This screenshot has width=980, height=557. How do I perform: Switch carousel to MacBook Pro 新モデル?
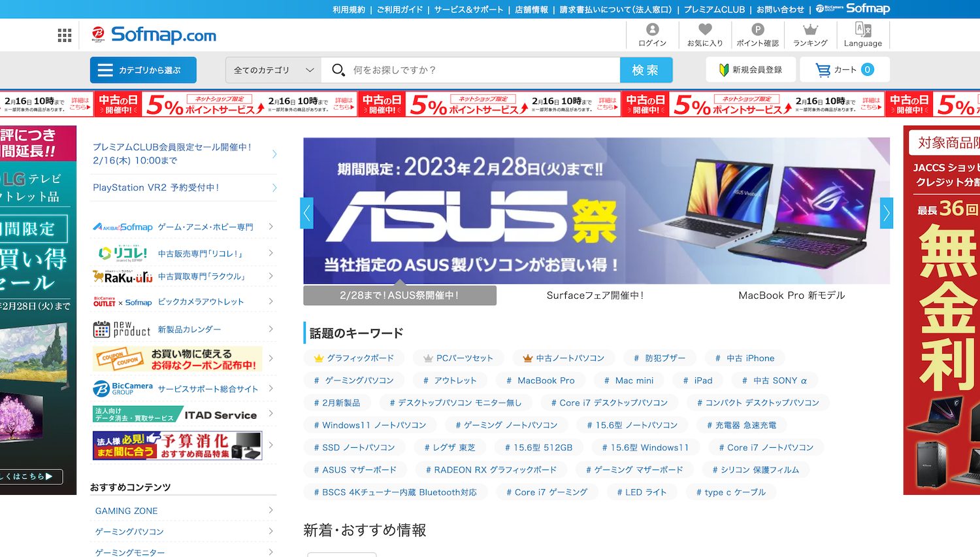click(791, 295)
